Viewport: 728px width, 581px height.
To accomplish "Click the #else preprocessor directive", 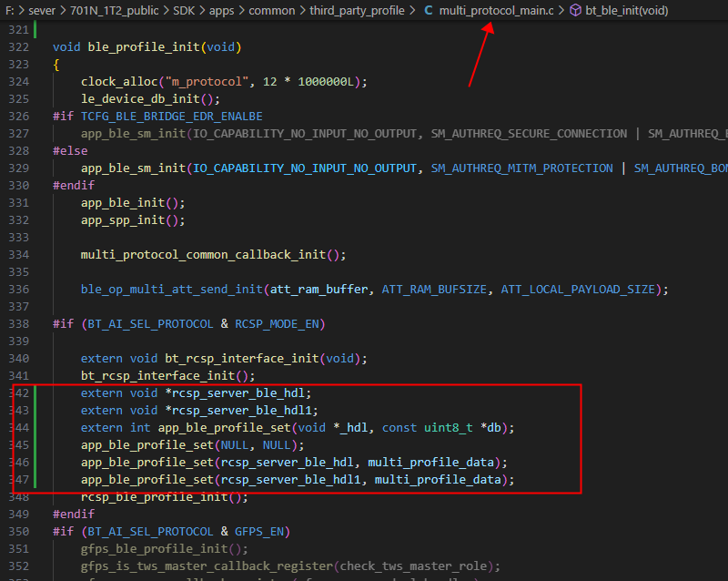I will click(x=70, y=151).
